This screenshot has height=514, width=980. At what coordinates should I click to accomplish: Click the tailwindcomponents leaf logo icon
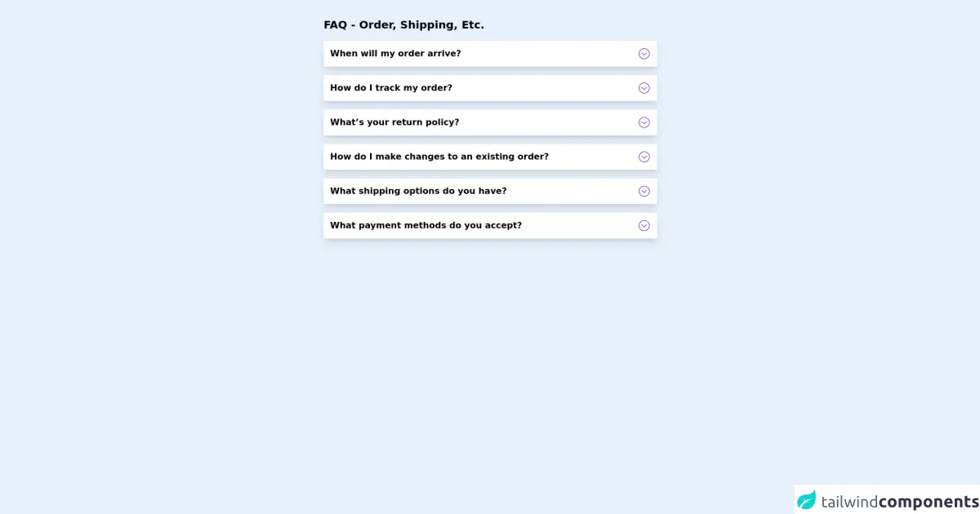tap(807, 500)
